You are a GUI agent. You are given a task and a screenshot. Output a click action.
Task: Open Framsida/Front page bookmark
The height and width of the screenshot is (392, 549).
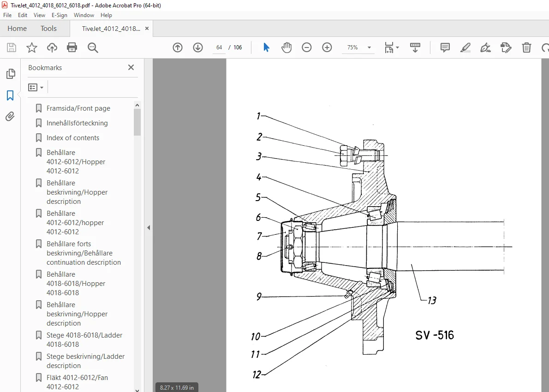pyautogui.click(x=78, y=108)
